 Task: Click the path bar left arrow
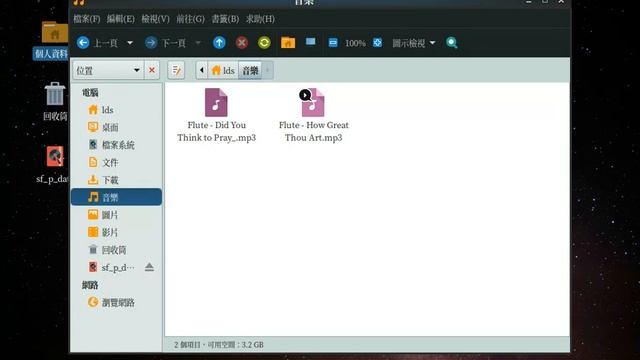click(x=202, y=70)
